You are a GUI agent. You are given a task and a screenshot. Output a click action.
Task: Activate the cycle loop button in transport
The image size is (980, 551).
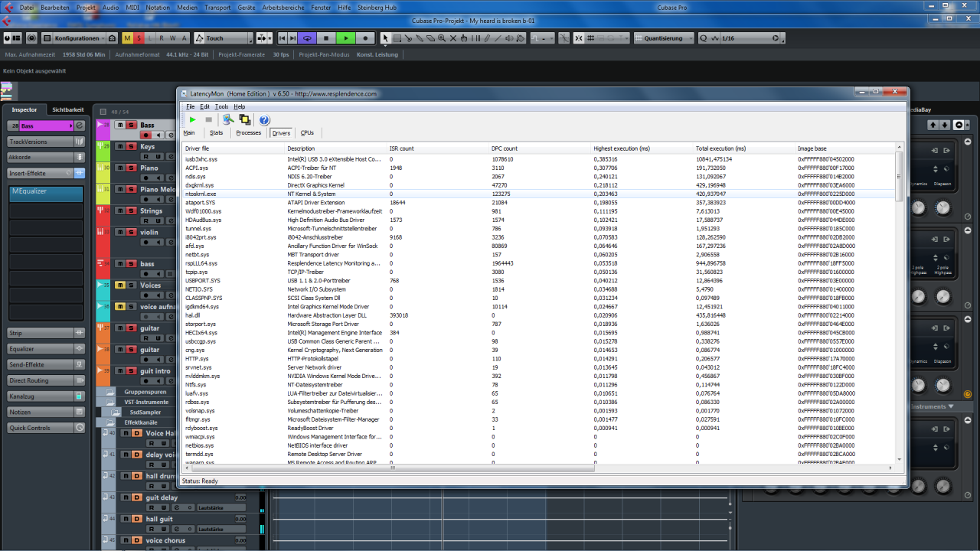click(x=307, y=37)
